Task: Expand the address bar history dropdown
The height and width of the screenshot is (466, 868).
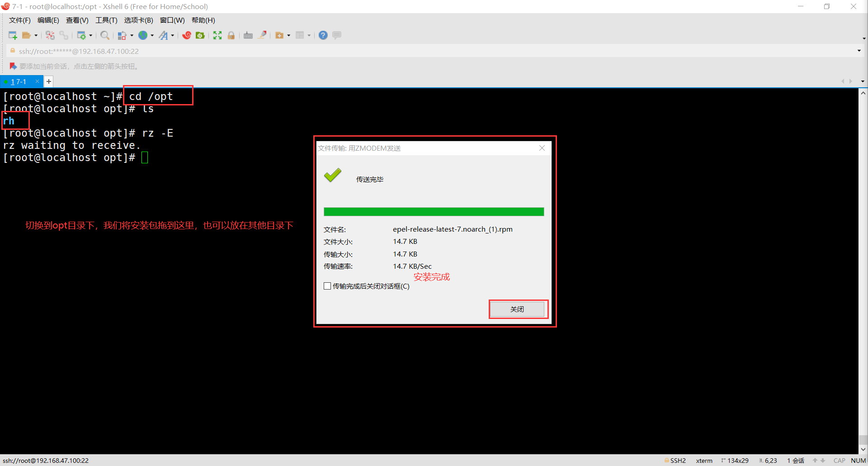Action: 859,51
